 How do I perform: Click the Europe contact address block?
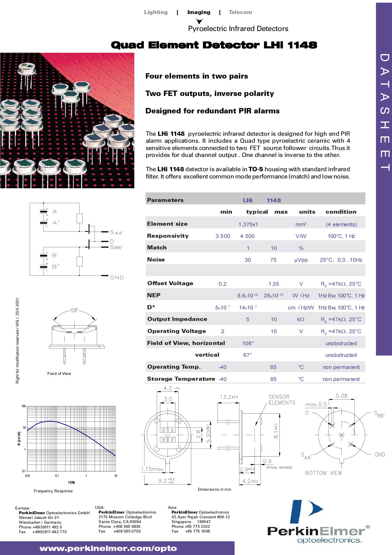pyautogui.click(x=52, y=520)
